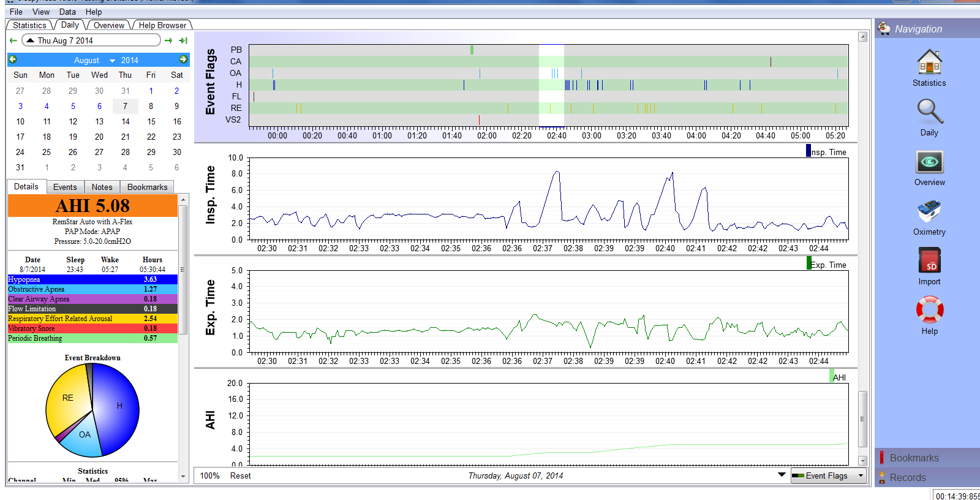Select August 6 in the calendar
The image size is (980, 500).
click(99, 106)
